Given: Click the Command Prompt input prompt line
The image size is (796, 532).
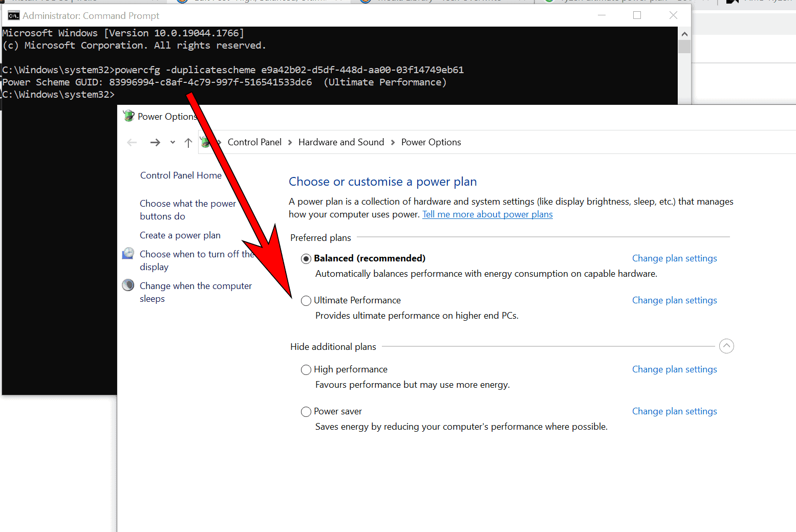Looking at the screenshot, I should [58, 95].
